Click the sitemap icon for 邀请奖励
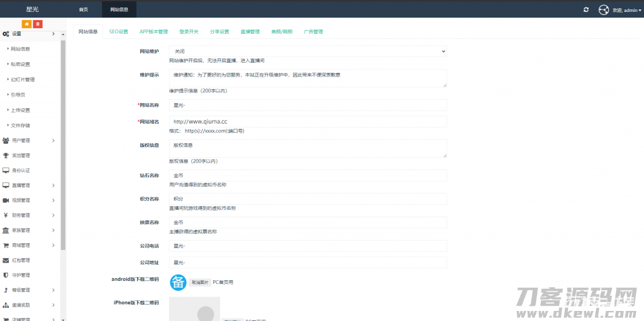The height and width of the screenshot is (321, 644). (6, 305)
